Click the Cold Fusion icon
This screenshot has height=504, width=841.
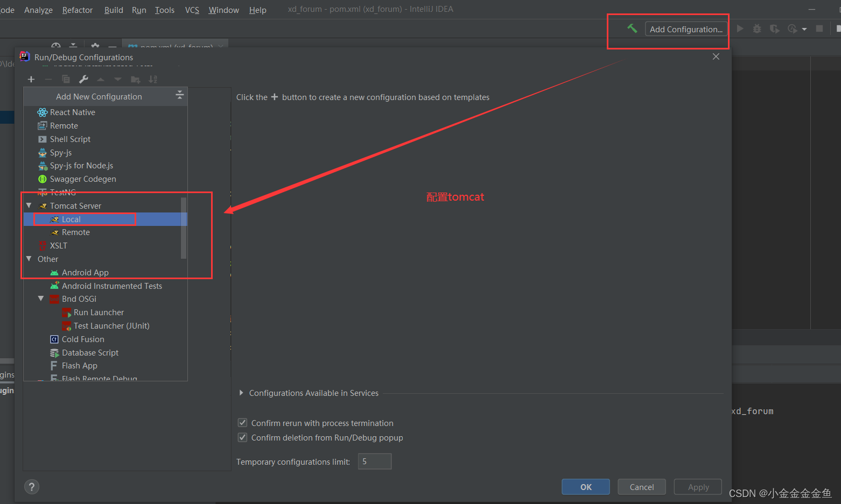click(54, 339)
